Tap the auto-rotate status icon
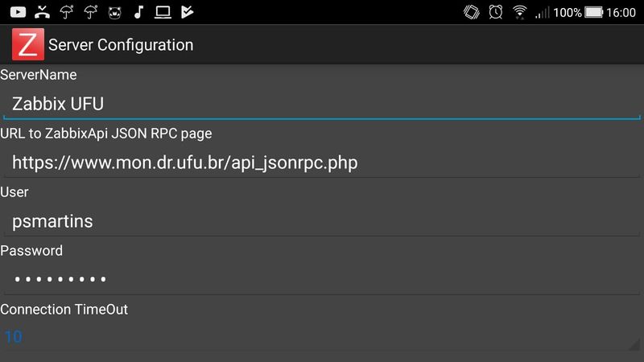 (x=472, y=12)
